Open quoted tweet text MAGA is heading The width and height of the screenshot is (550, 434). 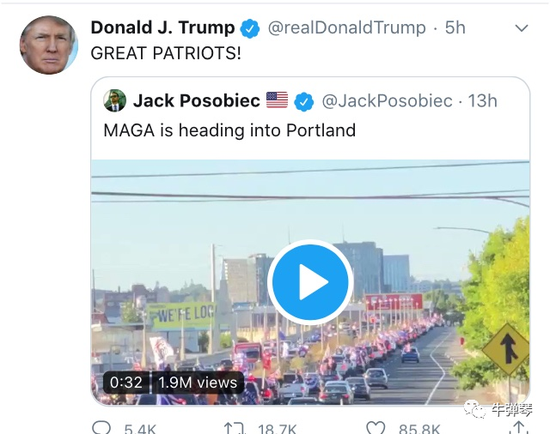click(229, 131)
